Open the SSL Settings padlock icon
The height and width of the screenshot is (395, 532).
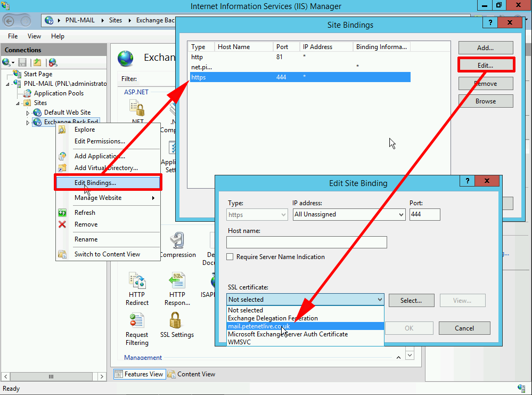175,320
